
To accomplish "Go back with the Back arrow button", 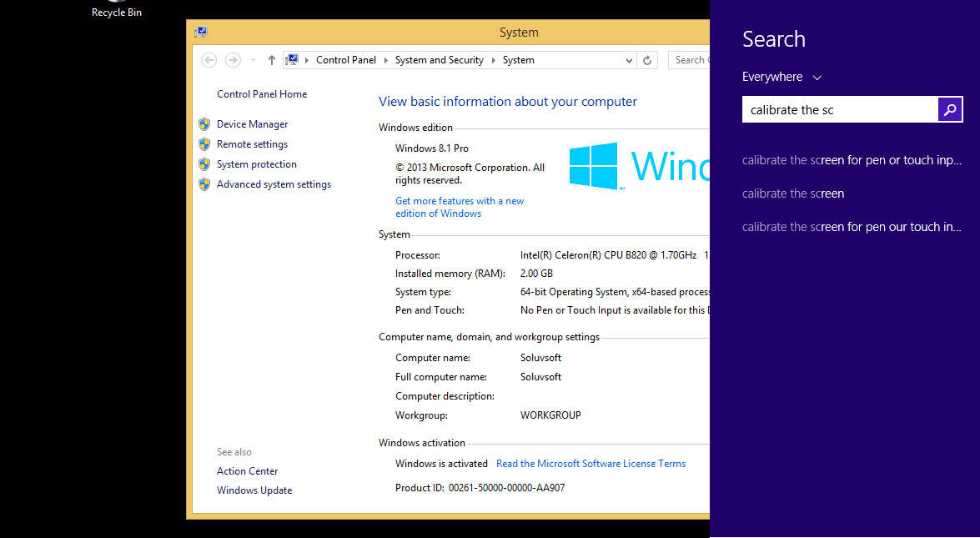I will 209,60.
